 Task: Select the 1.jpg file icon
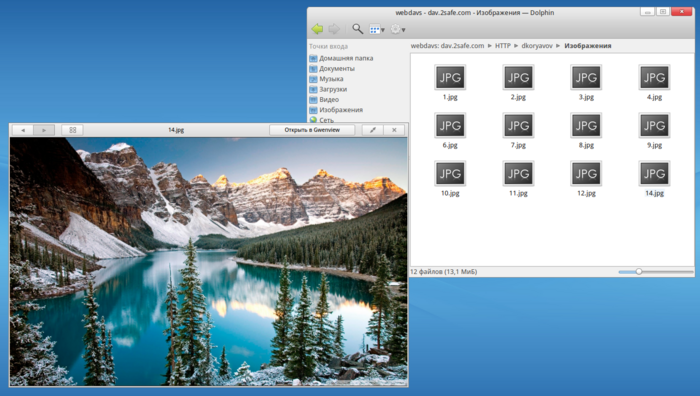click(x=450, y=78)
